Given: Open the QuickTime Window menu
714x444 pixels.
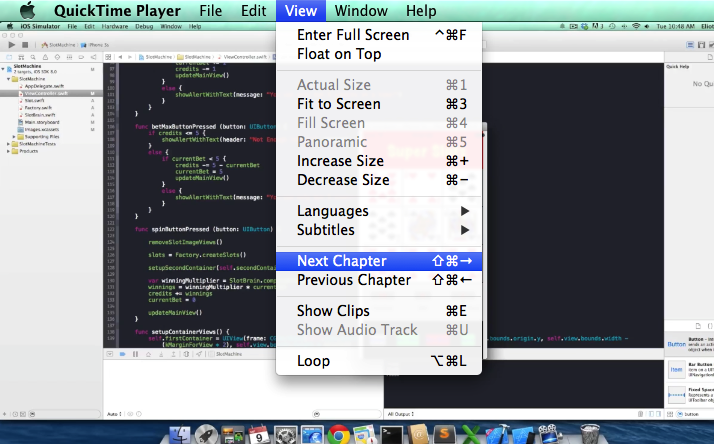Looking at the screenshot, I should pyautogui.click(x=361, y=10).
